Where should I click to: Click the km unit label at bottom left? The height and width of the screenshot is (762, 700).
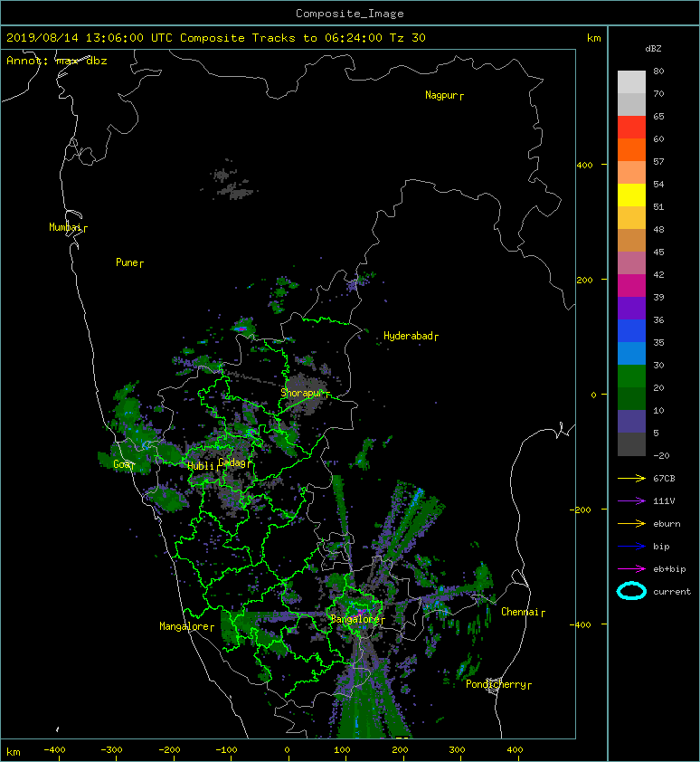click(x=14, y=752)
